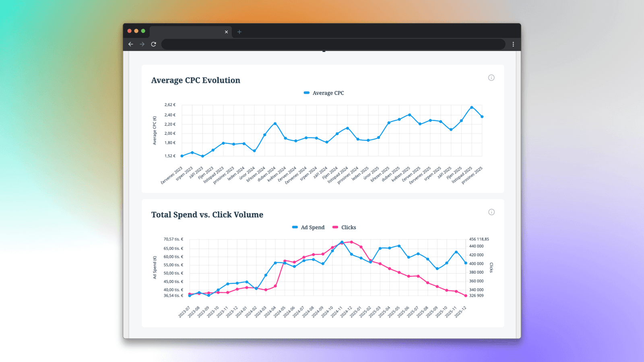Click the browser back arrow
This screenshot has width=644, height=362.
coord(131,44)
